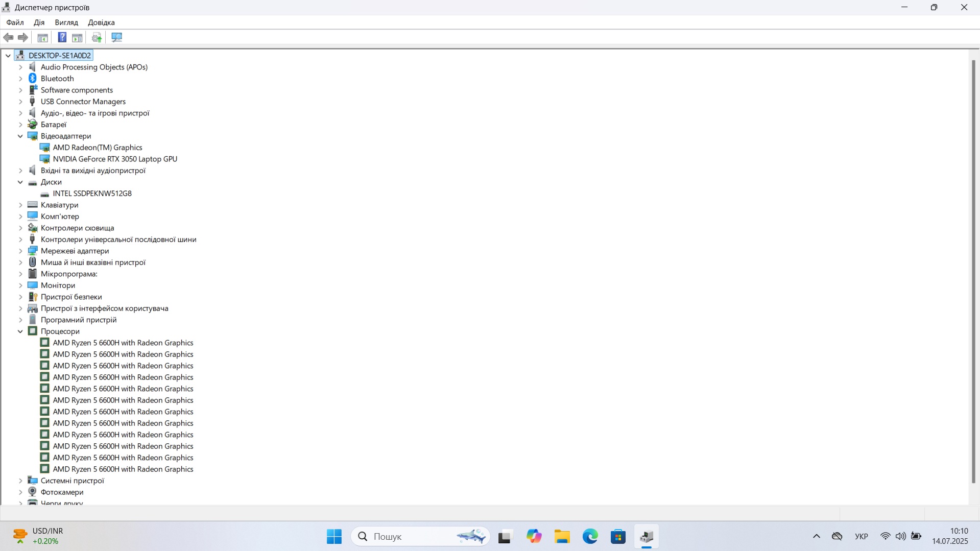Click the AMD Radeon(TM) Graphics device icon
The image size is (980, 551).
pyautogui.click(x=45, y=148)
